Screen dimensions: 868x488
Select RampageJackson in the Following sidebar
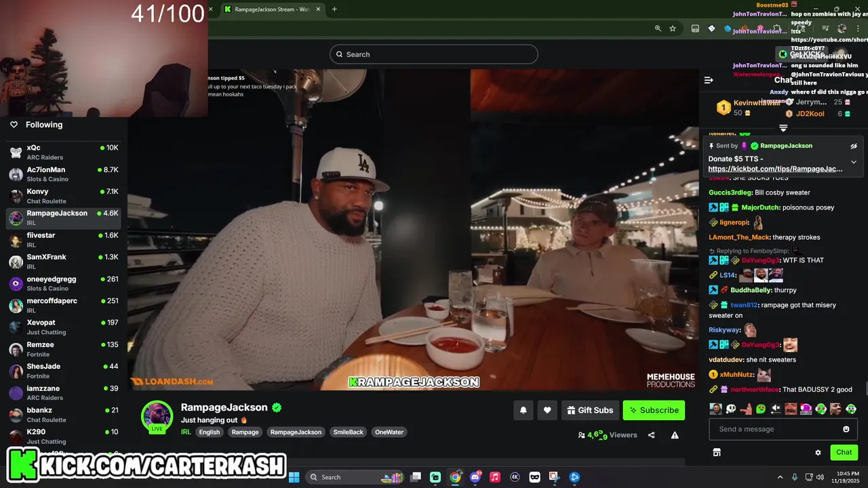click(64, 218)
